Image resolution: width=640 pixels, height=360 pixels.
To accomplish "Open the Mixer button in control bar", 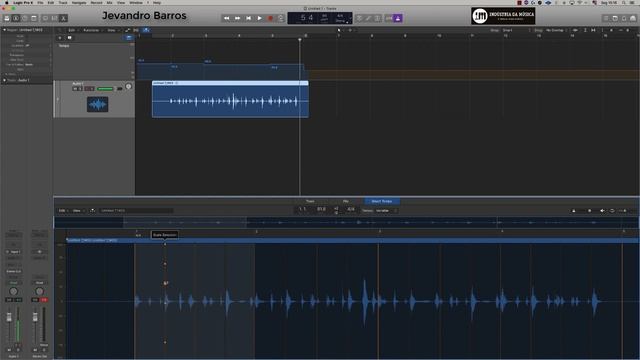I will (54, 18).
